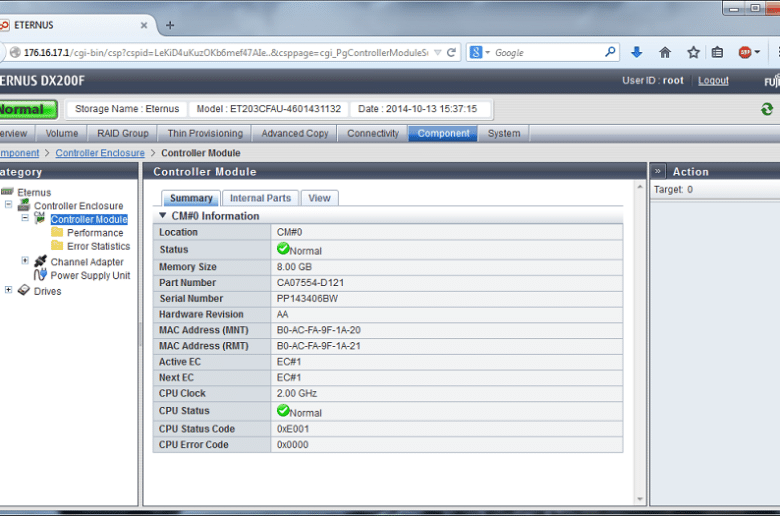Select Drives tree item
This screenshot has height=516, width=780.
(x=47, y=291)
